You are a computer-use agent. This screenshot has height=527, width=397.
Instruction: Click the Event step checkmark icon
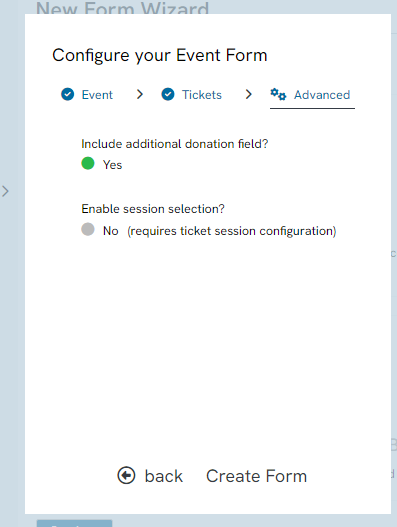point(68,94)
